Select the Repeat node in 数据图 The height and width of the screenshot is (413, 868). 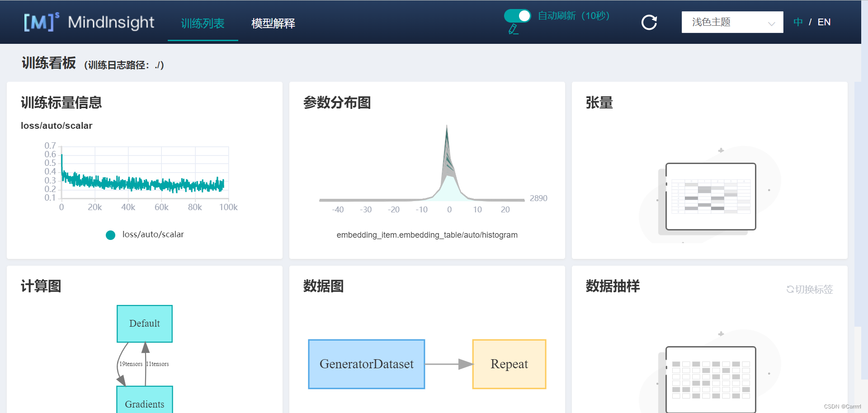coord(509,364)
